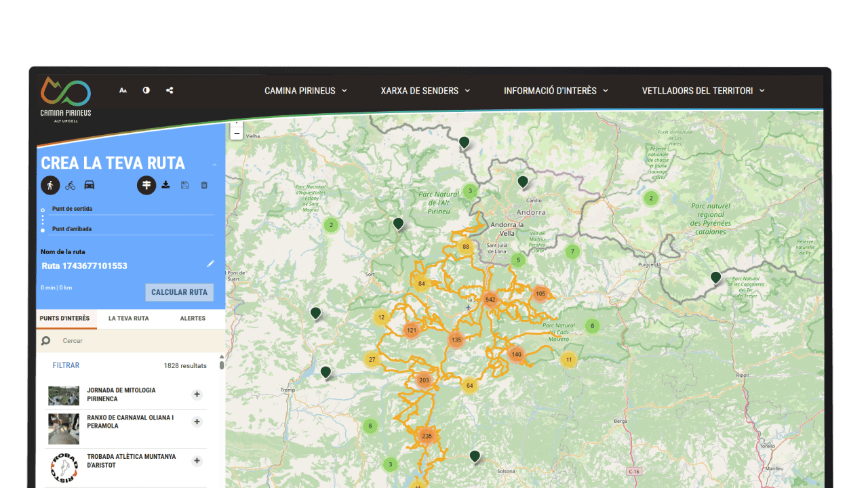The width and height of the screenshot is (868, 488).
Task: Toggle the high contrast mode icon
Action: point(146,90)
